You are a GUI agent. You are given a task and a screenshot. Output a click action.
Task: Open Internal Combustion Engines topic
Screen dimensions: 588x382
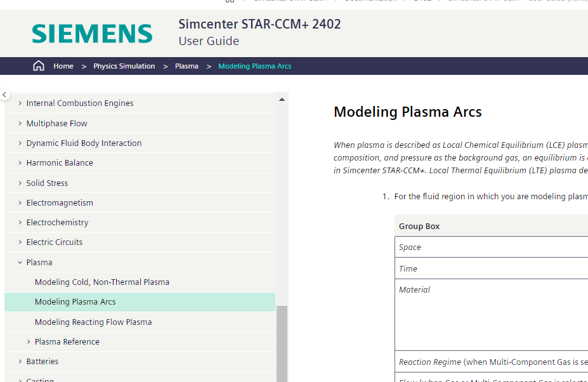80,103
